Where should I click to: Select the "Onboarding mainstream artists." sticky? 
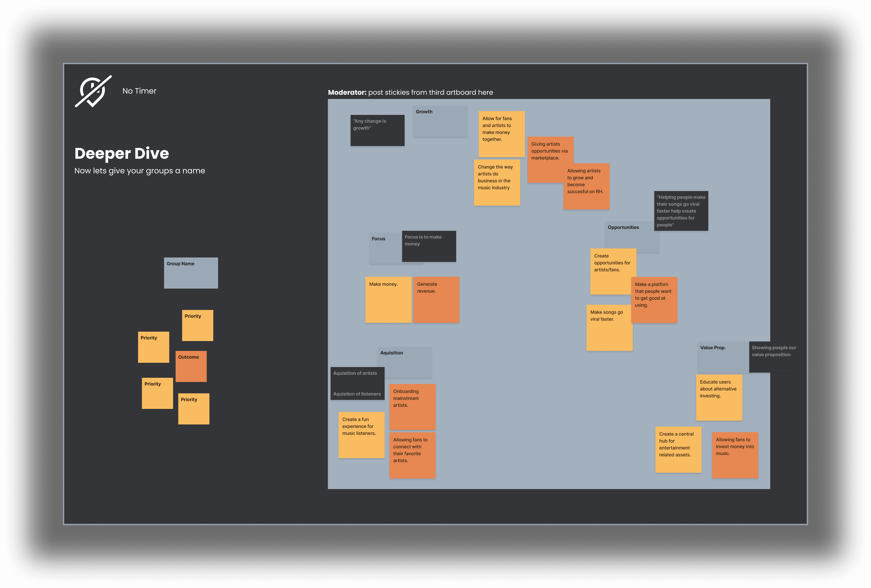click(x=412, y=407)
